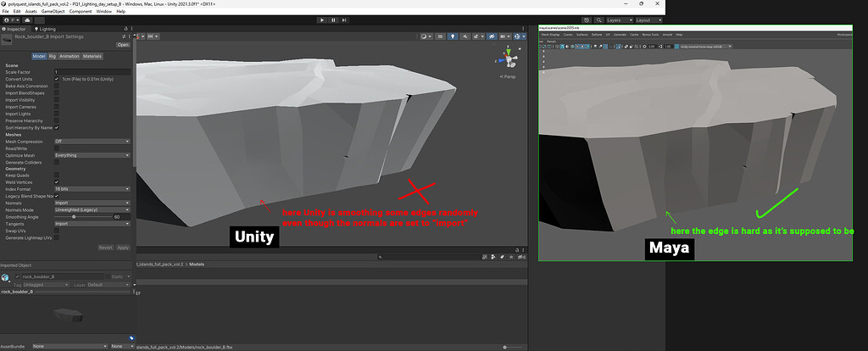868x351 pixels.
Task: Click the Open button in Import Settings
Action: (x=123, y=45)
